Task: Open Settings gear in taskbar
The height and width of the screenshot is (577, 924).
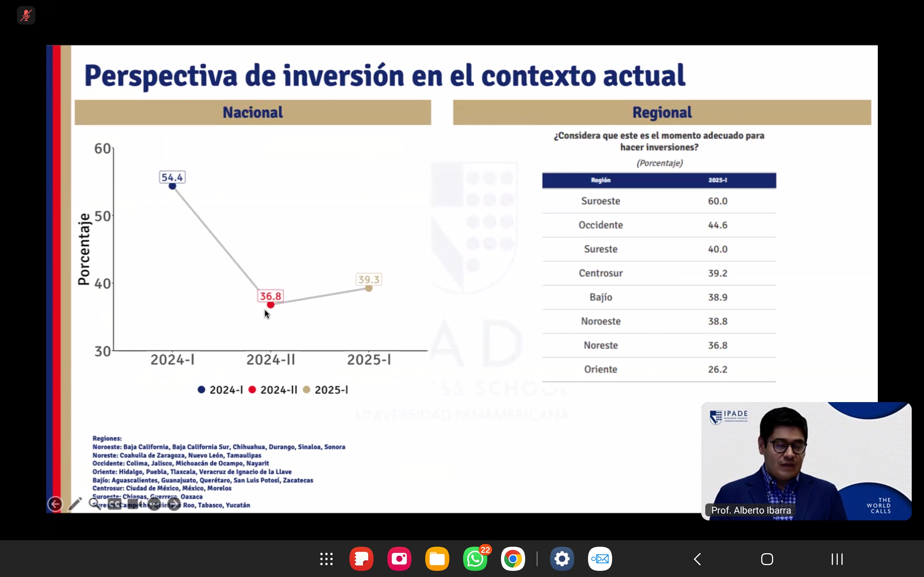Action: [562, 559]
